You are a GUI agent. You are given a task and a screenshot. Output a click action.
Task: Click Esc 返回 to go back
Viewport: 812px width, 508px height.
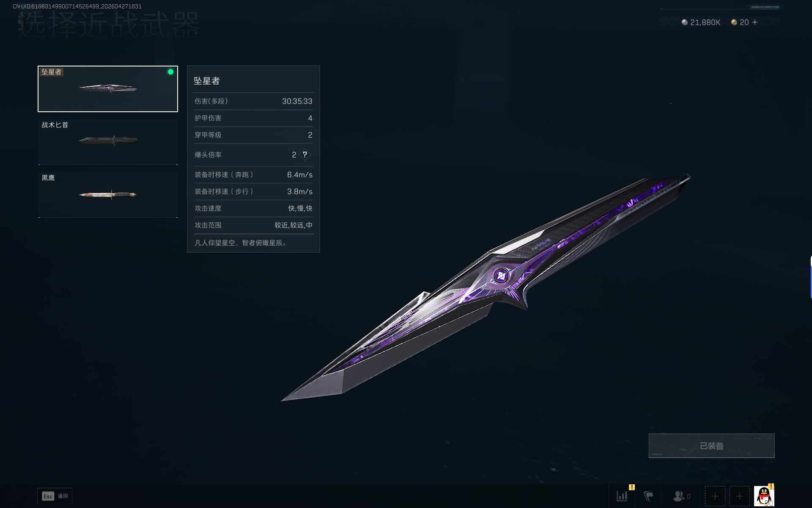pyautogui.click(x=55, y=496)
